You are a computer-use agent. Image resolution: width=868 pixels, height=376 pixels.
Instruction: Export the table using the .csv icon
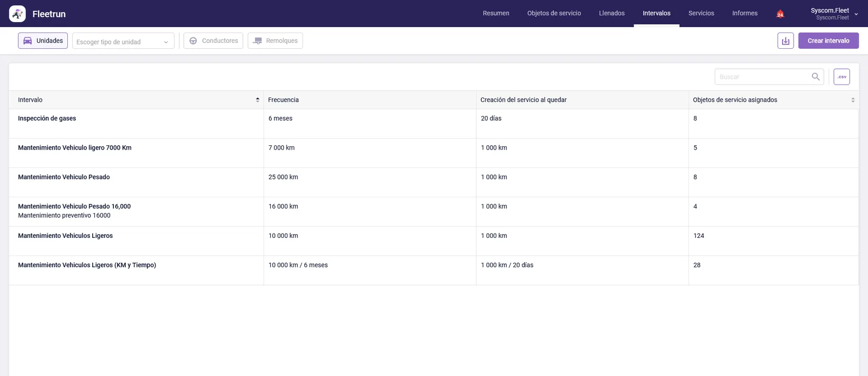(841, 77)
